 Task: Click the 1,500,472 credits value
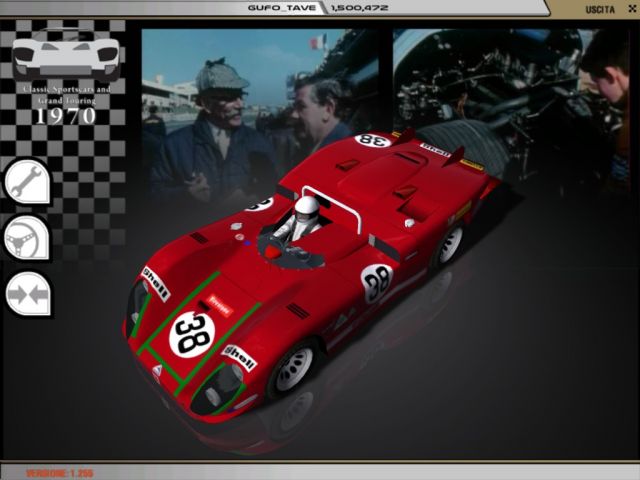pos(359,8)
